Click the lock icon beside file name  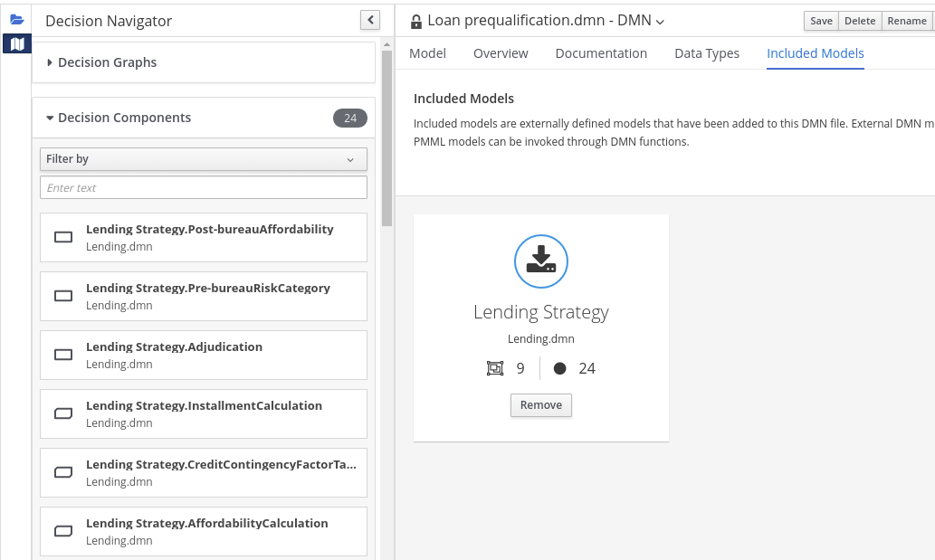tap(416, 22)
